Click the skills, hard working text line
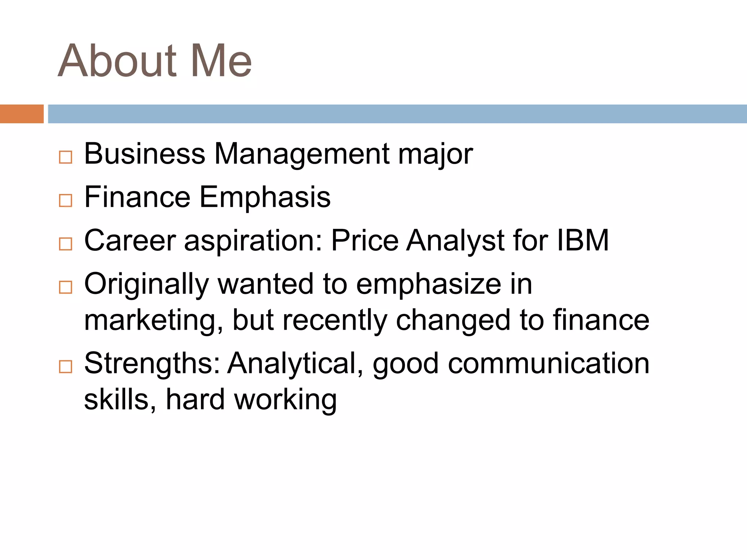 [x=210, y=400]
